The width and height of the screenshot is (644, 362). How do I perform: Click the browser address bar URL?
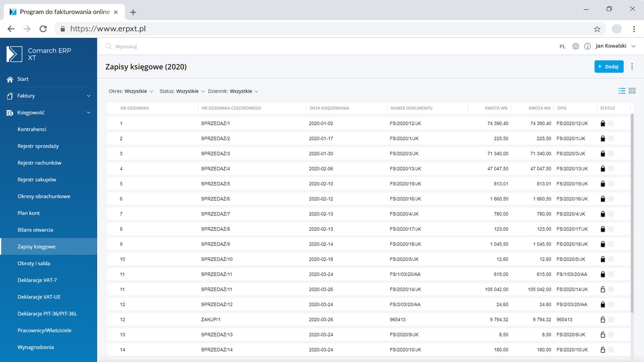pyautogui.click(x=108, y=29)
